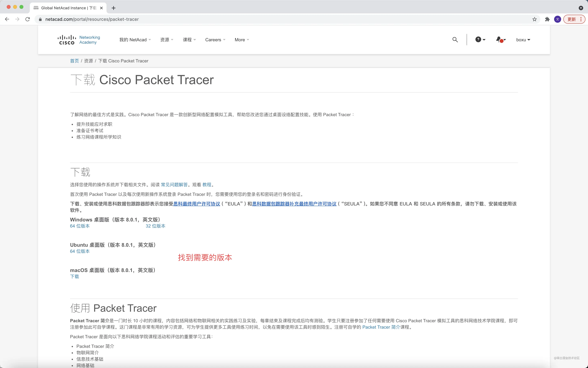This screenshot has height=368, width=588.
Task: Download Windows 32 位版本
Action: click(155, 226)
